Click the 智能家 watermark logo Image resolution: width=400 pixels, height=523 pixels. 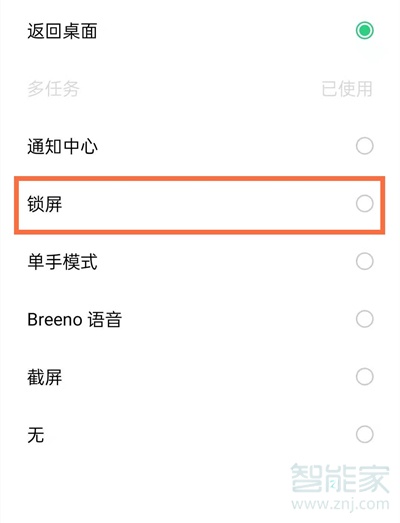click(x=340, y=478)
